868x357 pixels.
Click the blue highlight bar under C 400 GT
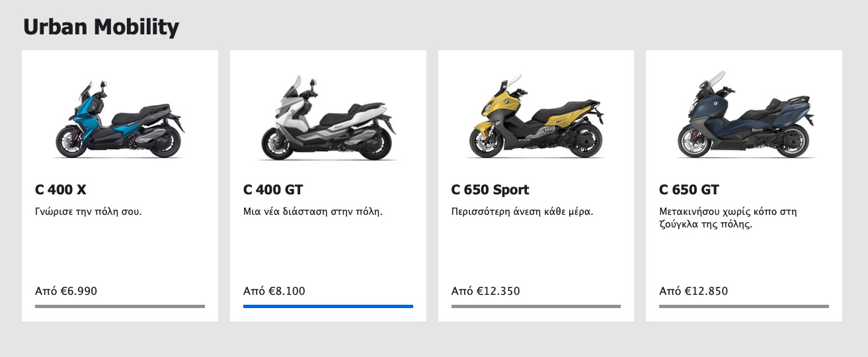(328, 306)
